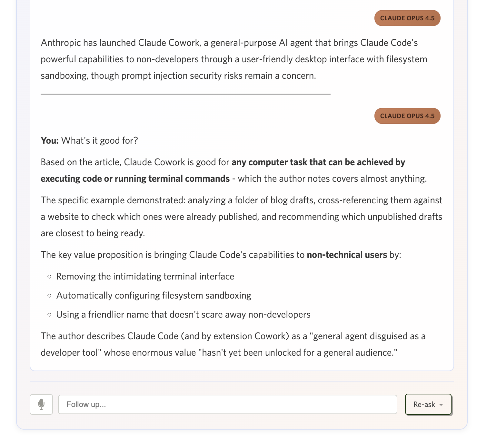Click the bold "You:" label
This screenshot has width=487, height=448.
coord(49,140)
